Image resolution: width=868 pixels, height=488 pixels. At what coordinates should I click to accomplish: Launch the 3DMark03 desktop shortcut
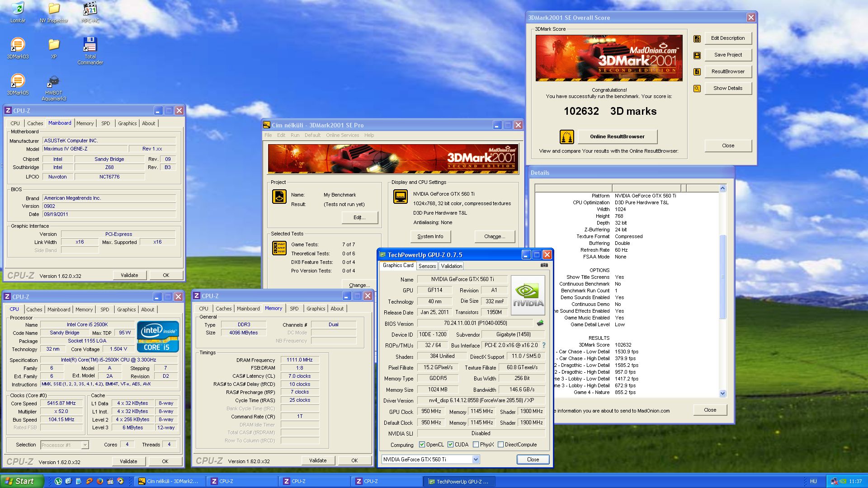[18, 44]
